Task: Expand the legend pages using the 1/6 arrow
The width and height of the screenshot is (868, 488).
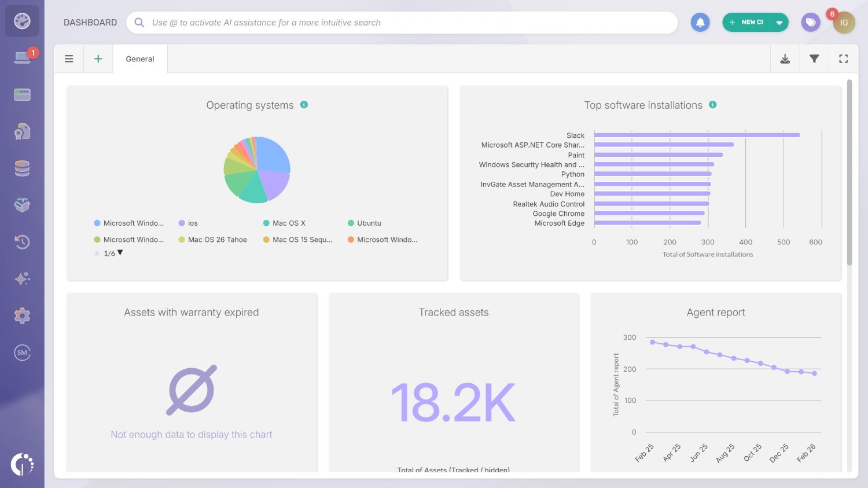Action: pos(120,252)
